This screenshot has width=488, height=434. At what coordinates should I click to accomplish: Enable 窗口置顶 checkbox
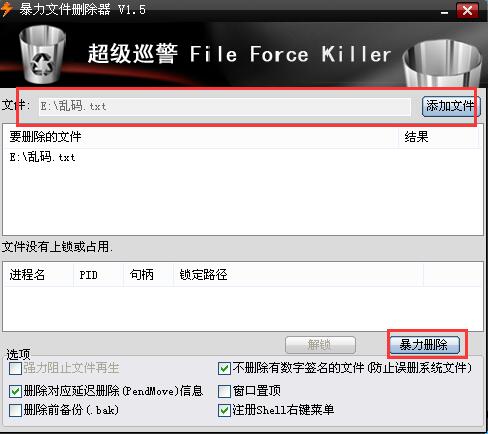224,391
